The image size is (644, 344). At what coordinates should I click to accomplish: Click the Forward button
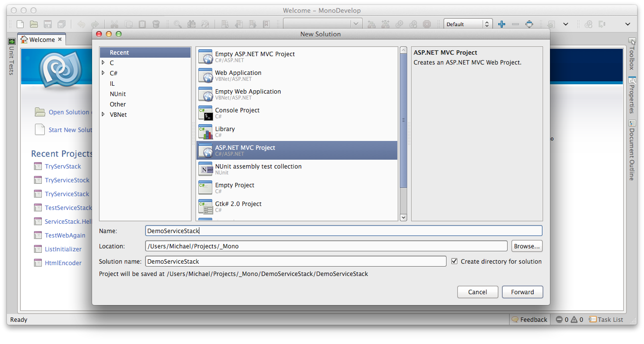[522, 292]
